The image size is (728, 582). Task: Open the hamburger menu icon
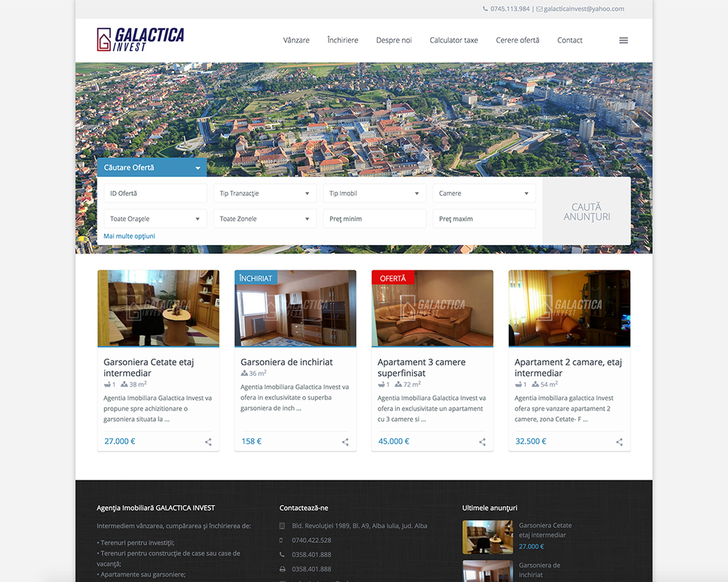(x=623, y=41)
